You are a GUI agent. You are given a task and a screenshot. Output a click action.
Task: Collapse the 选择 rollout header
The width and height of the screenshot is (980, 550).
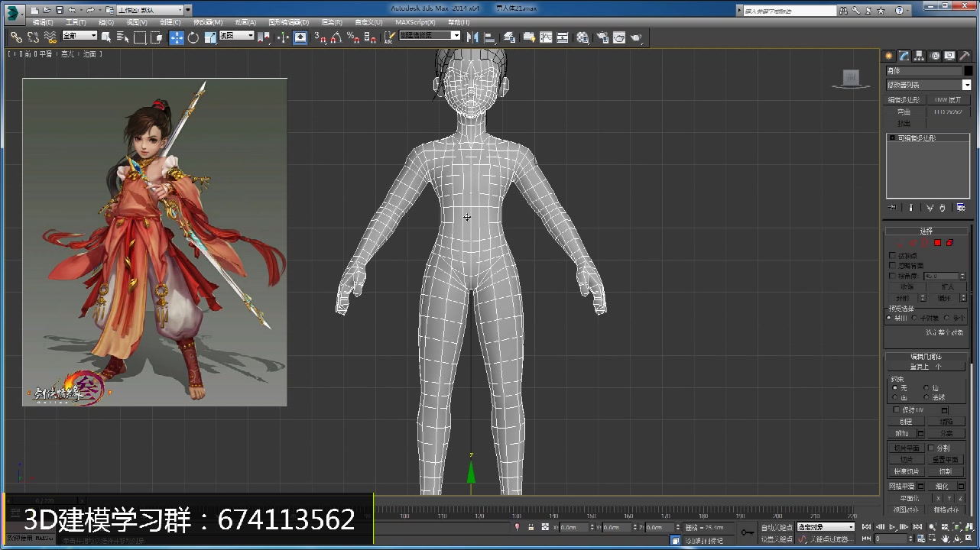coord(928,231)
